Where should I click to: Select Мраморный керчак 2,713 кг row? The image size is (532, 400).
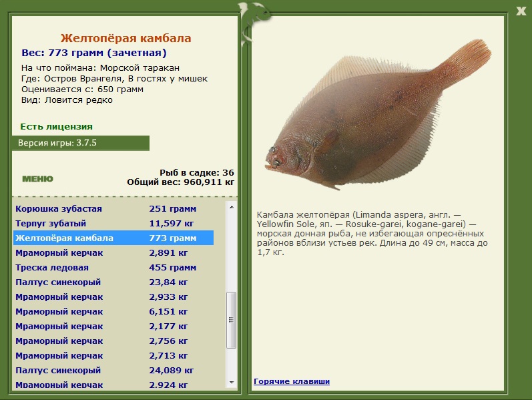[113, 355]
